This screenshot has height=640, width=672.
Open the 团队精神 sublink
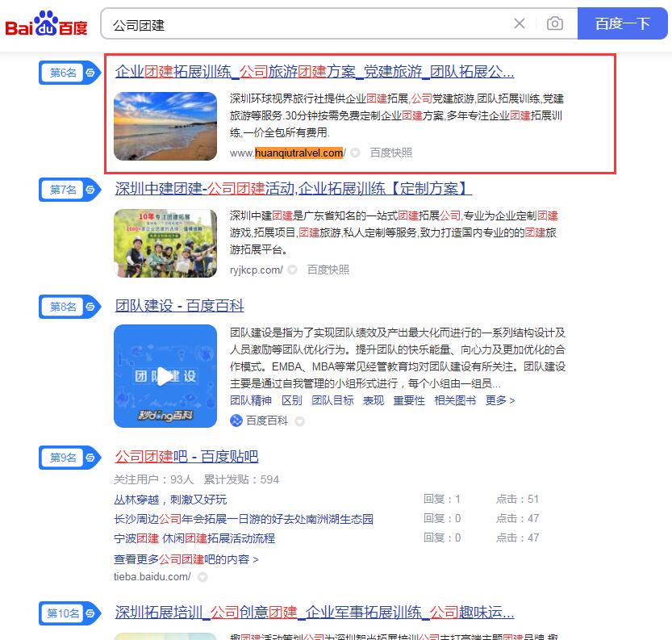point(251,400)
